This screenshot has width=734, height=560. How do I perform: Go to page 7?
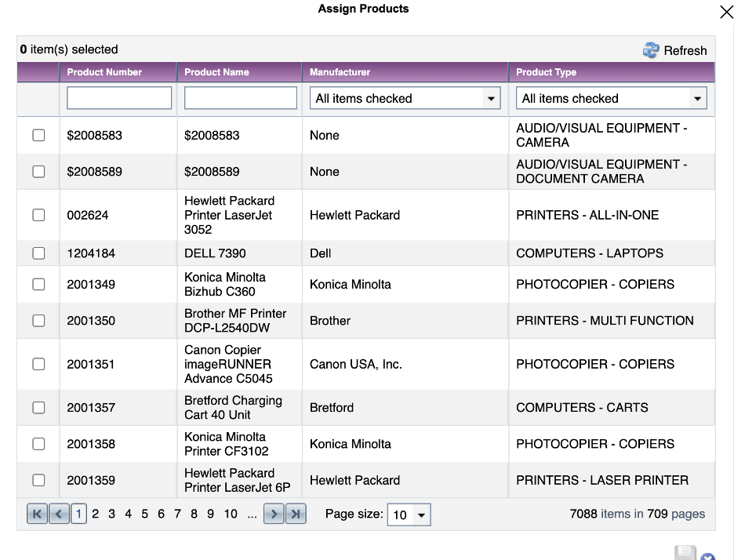(177, 514)
